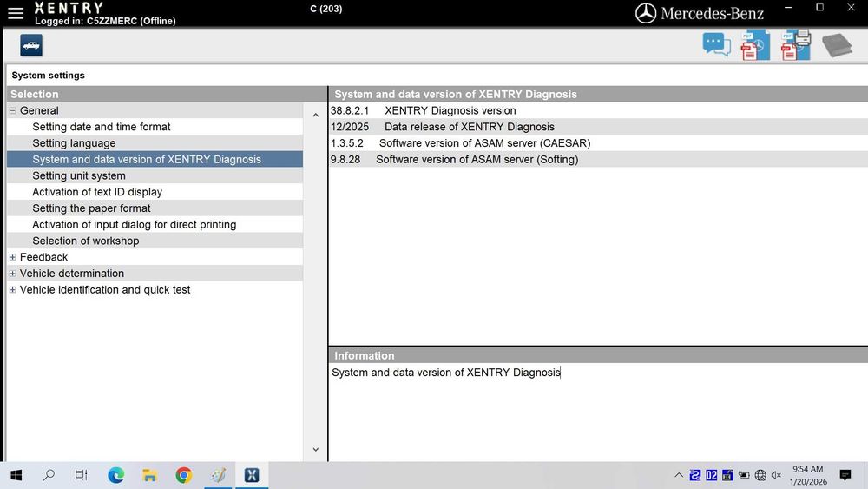The image size is (868, 489).
Task: Select the XENTRY app taskbar icon
Action: point(252,475)
